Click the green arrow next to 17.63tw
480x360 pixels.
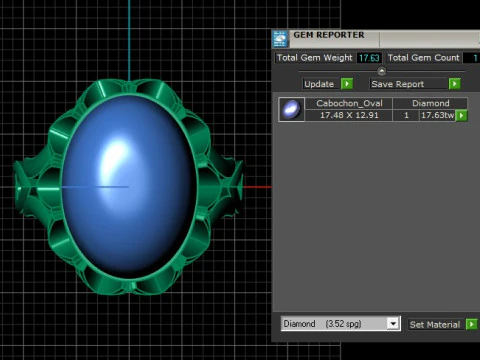click(462, 116)
